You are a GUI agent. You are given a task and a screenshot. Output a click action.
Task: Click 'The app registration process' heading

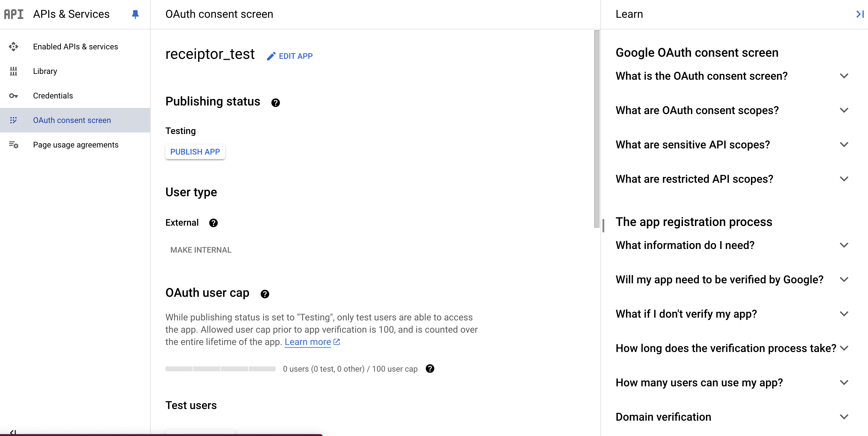(694, 222)
